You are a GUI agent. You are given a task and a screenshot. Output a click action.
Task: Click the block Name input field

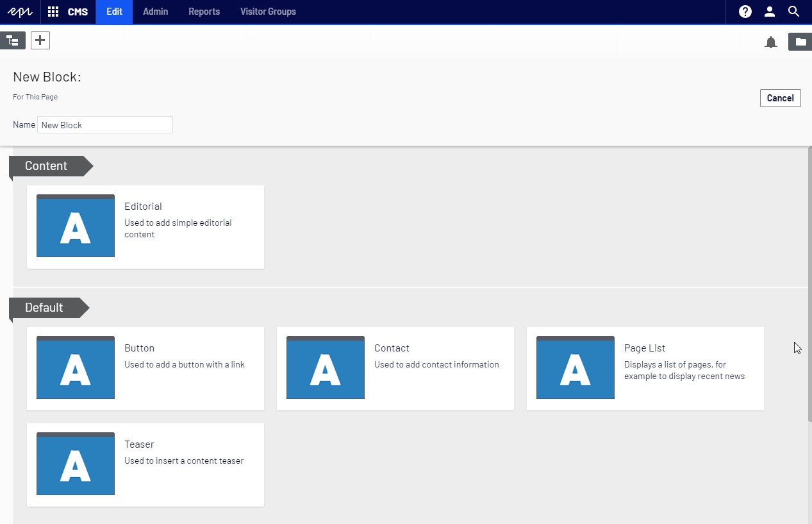pos(105,125)
